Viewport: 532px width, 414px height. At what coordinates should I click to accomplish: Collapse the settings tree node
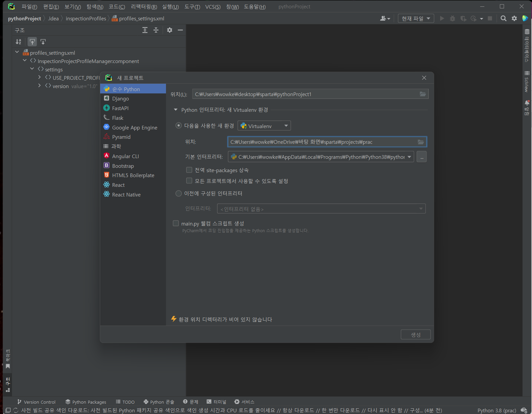(32, 69)
